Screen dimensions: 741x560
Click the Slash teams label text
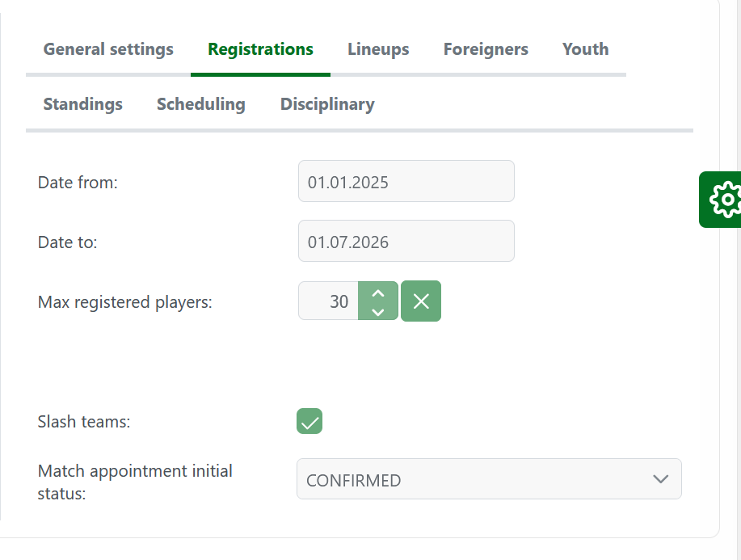pos(83,422)
